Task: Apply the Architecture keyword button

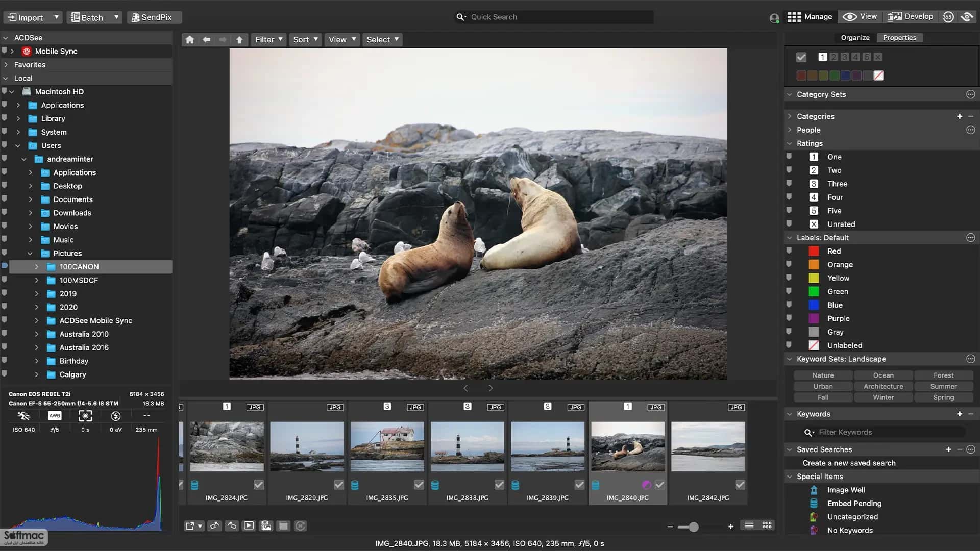Action: [x=883, y=387]
